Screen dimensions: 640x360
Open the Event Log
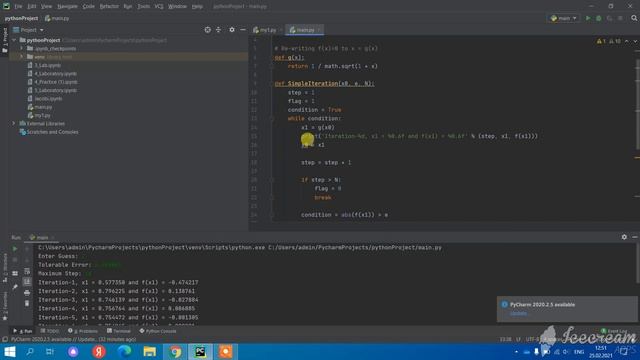pyautogui.click(x=613, y=331)
